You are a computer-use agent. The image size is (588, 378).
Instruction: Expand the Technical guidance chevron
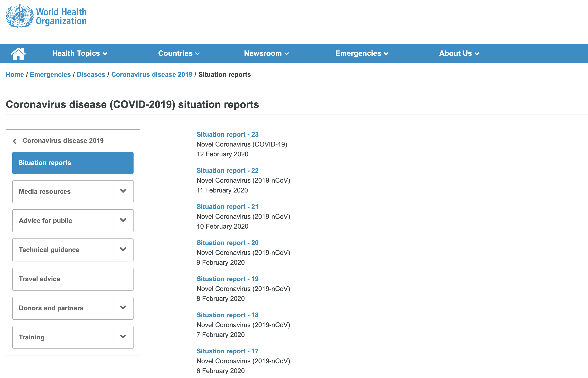pos(123,250)
